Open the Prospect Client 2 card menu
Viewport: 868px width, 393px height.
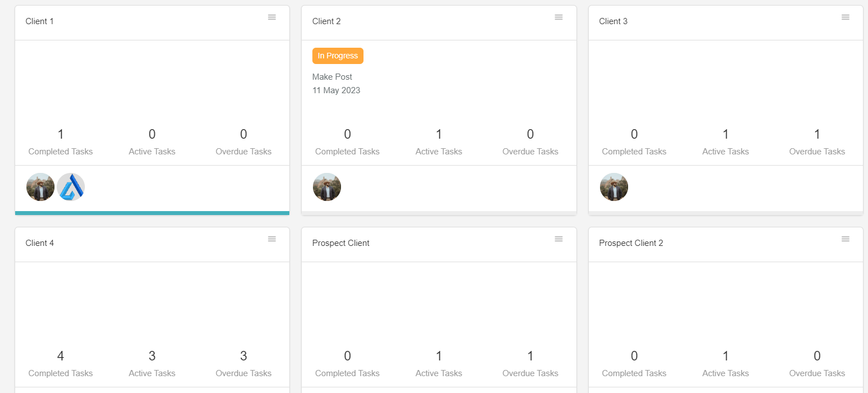pyautogui.click(x=845, y=239)
